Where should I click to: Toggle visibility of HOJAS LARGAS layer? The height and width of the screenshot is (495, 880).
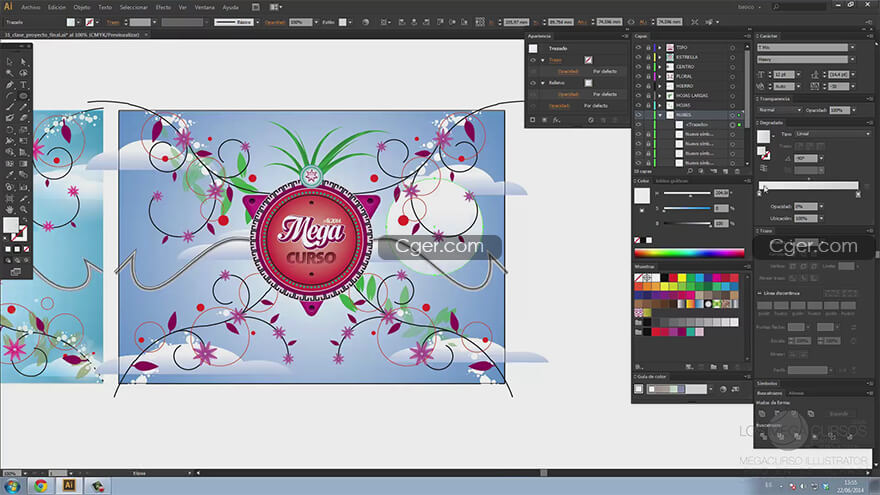(638, 95)
